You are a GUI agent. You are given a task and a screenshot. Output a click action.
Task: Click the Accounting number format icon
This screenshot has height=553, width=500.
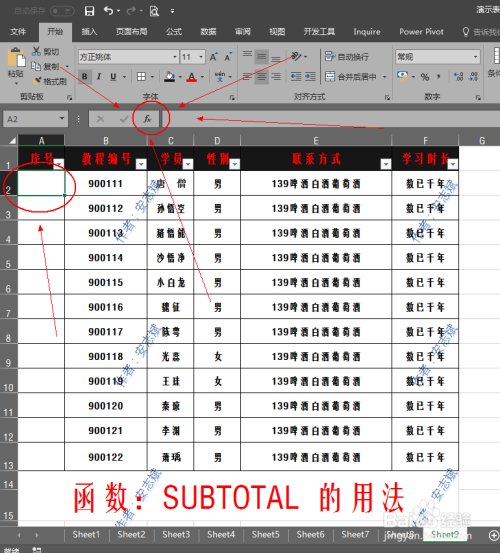(402, 76)
